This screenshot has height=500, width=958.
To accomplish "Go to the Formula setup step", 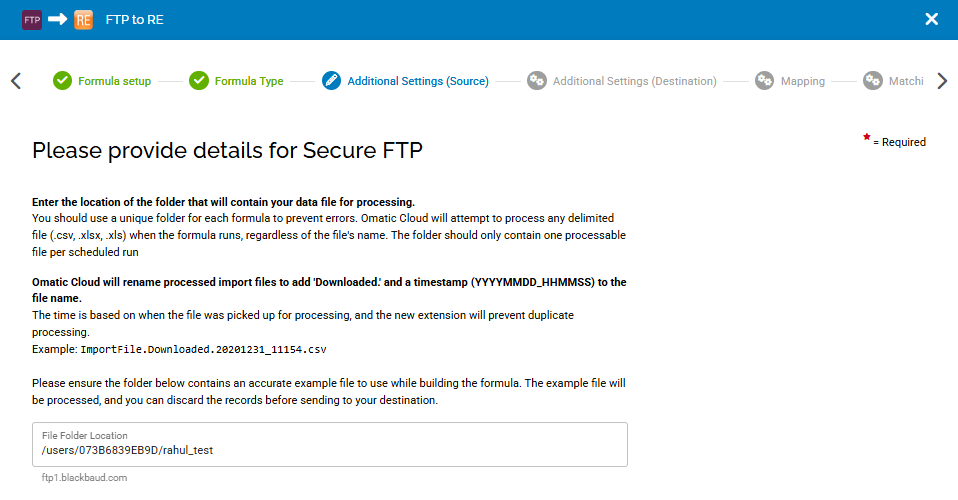I will (114, 82).
